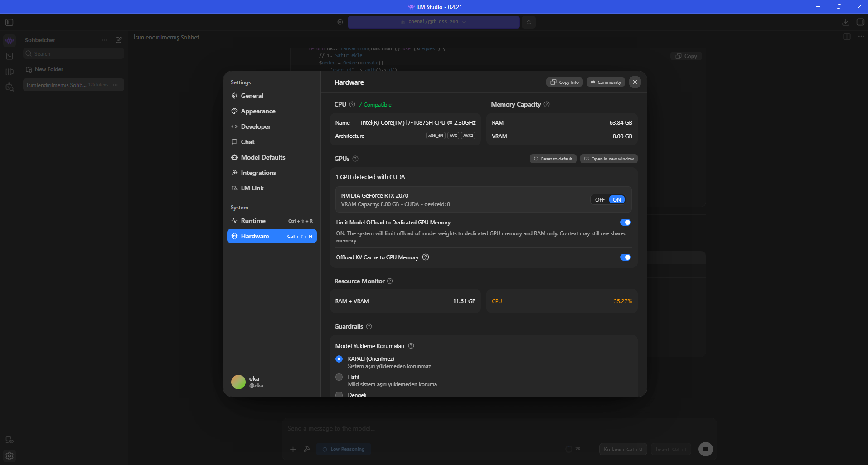Click Guardrails help icon
This screenshot has width=868, height=465.
(369, 326)
